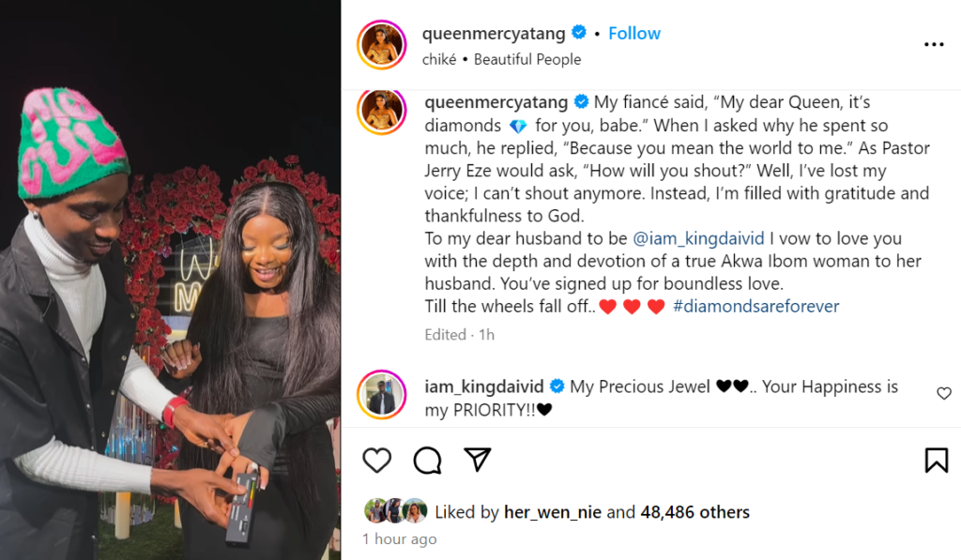Open header username queenmercyatang

tap(495, 33)
